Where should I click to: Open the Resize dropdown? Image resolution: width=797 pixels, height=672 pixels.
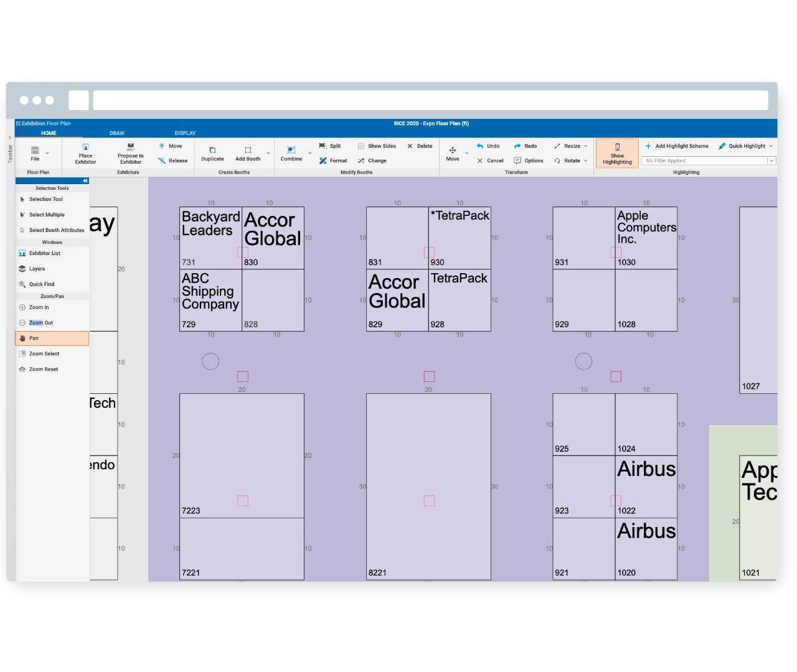(571, 146)
